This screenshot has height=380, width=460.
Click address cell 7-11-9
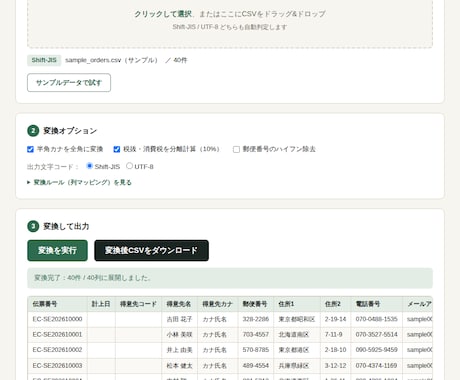tap(335, 335)
